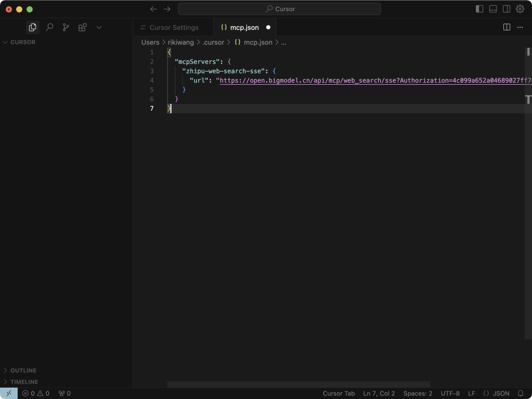Click line number 7 in gutter
Viewport: 532px width, 399px height.
(x=152, y=108)
